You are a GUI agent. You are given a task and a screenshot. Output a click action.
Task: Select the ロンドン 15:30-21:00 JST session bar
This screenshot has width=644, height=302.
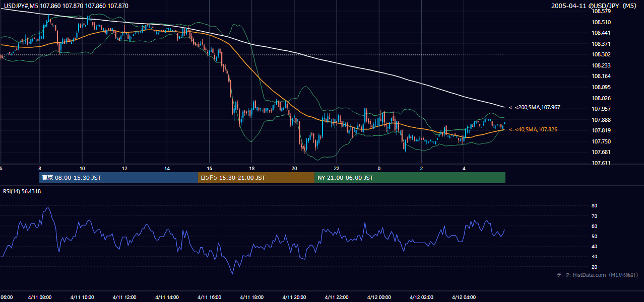click(256, 178)
